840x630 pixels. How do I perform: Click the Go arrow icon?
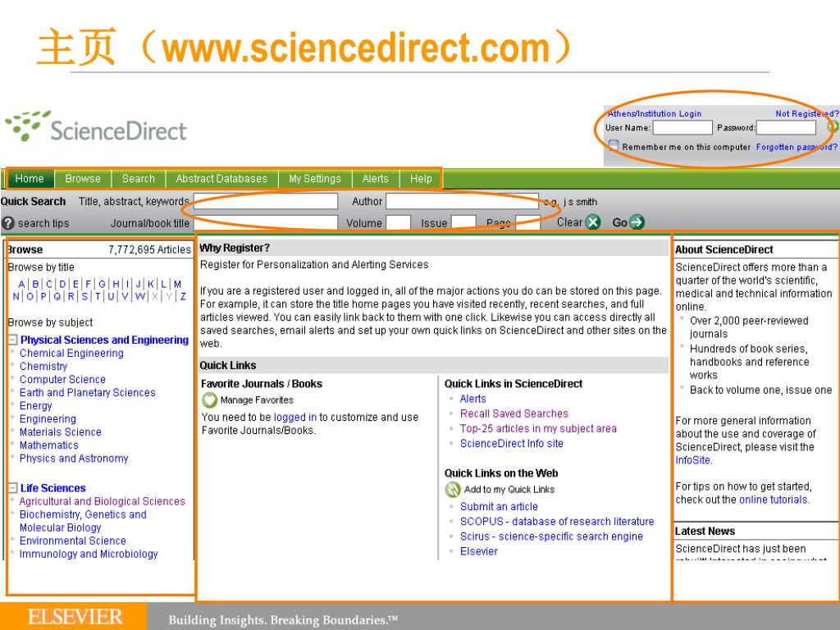[x=637, y=221]
